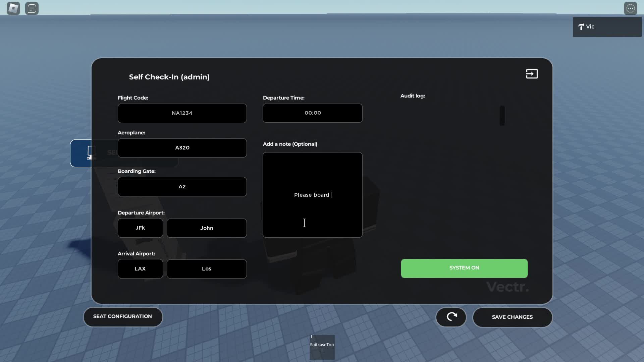
Task: Click the Vic player entry icon
Action: click(581, 27)
